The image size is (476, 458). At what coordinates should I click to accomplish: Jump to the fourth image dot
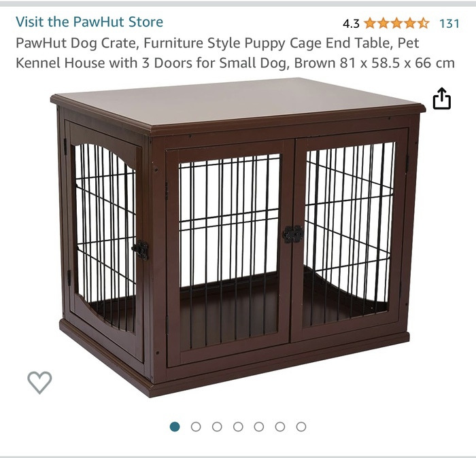(238, 427)
